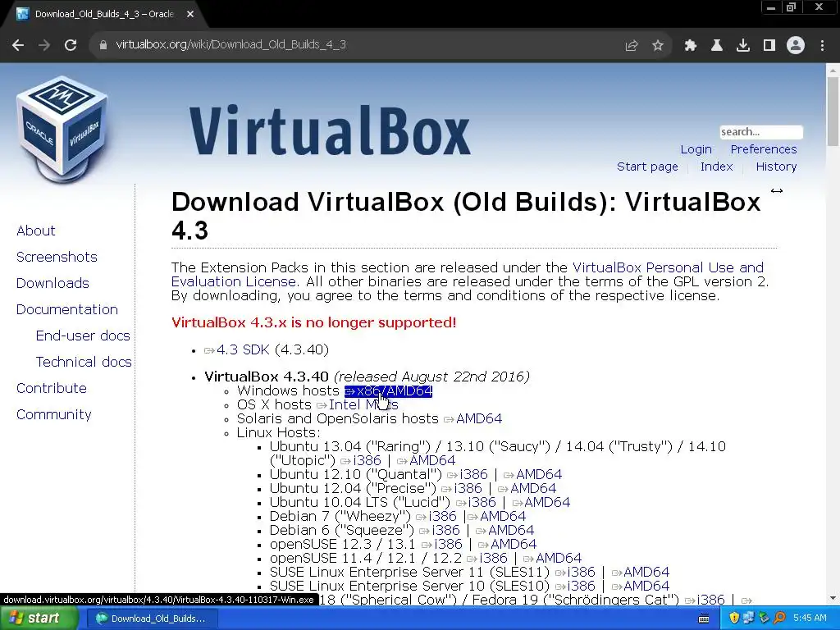
Task: Click the keyboard icon in taskbar
Action: tap(704, 619)
